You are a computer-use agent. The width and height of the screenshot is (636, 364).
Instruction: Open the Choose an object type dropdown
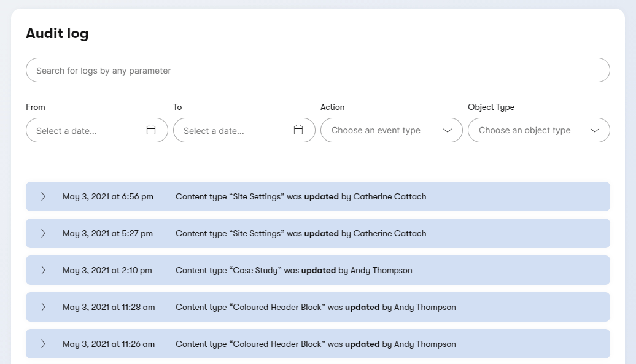(538, 130)
